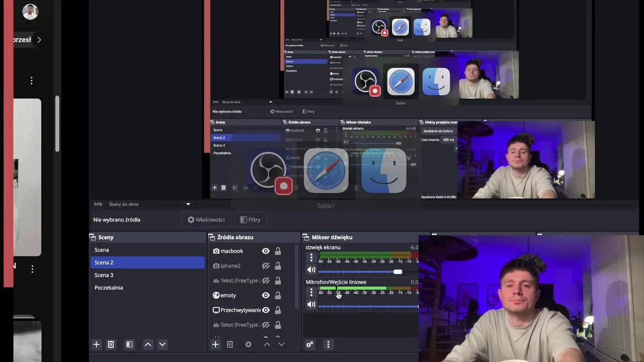Click tall thumbnail in left browser window
This screenshot has height=362, width=644.
tap(27, 177)
